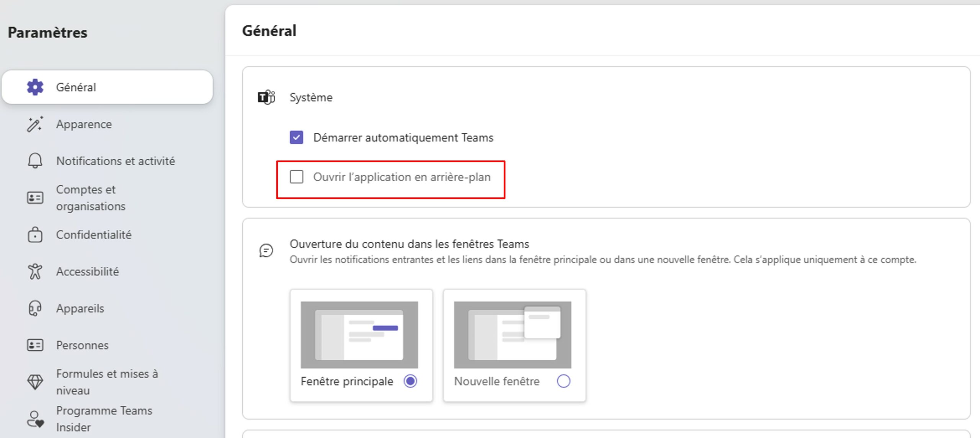Viewport: 980px width, 438px height.
Task: Click the Appareils headset icon
Action: (x=35, y=308)
